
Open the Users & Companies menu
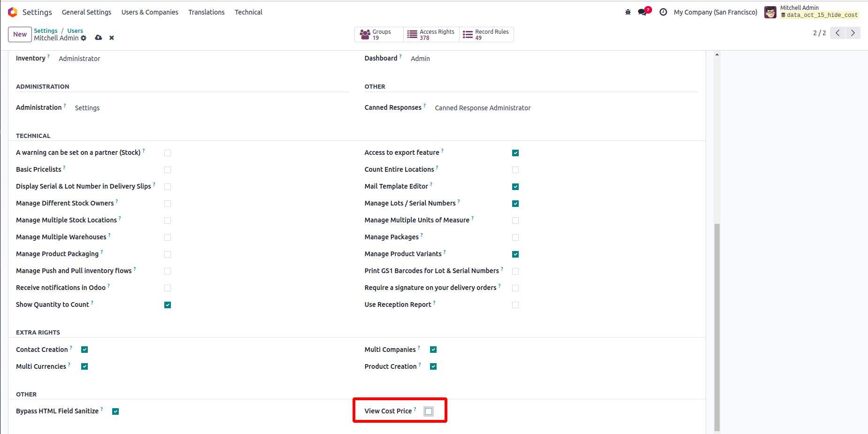[150, 12]
